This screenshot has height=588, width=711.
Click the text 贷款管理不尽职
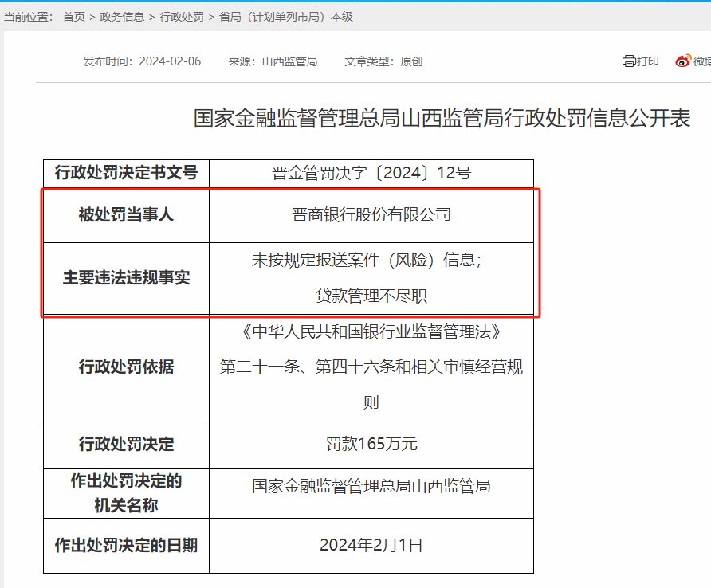pyautogui.click(x=371, y=296)
